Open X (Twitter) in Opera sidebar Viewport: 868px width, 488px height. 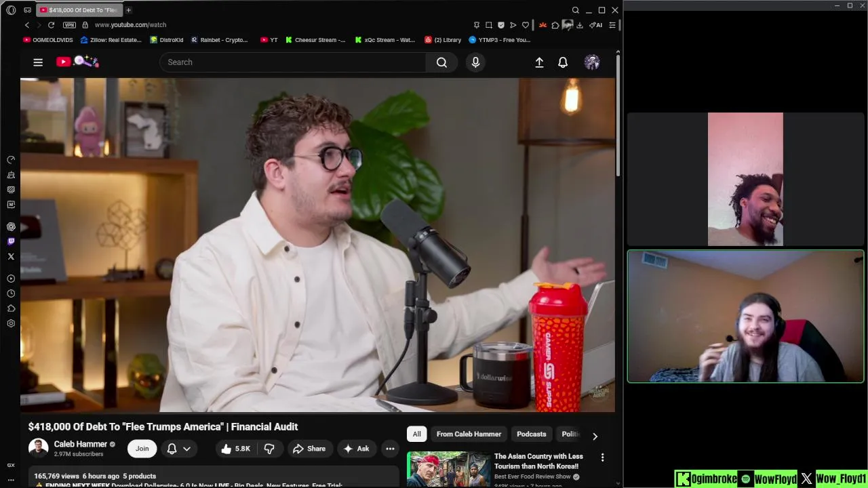[x=11, y=256]
